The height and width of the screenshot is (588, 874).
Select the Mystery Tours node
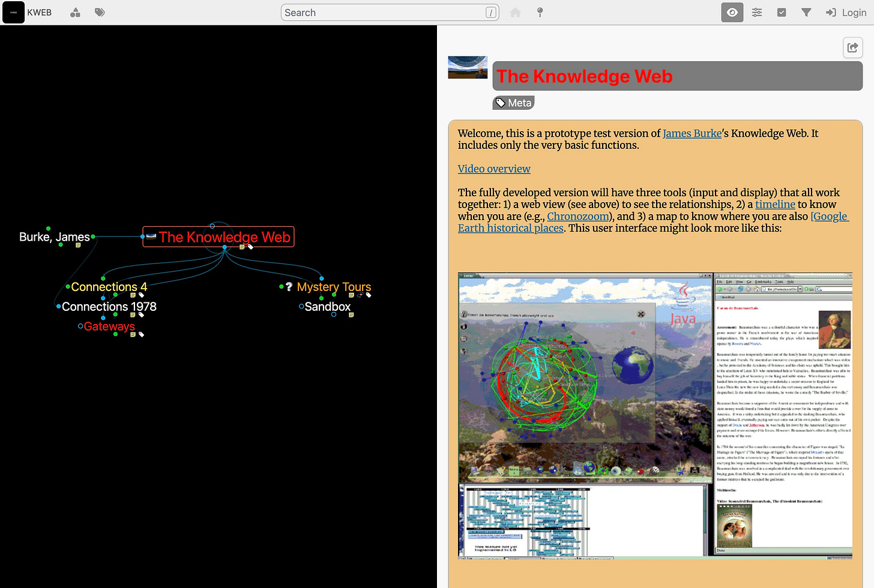(334, 287)
